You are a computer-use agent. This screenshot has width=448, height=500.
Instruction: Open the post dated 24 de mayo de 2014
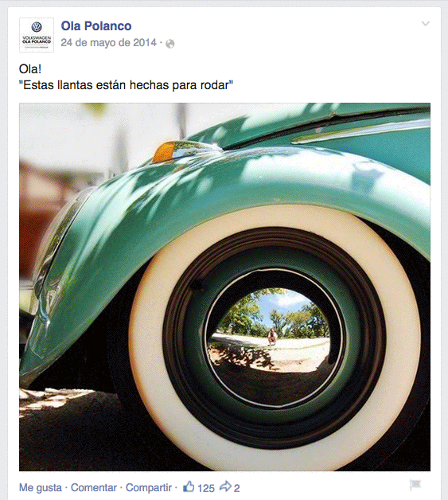tap(109, 43)
